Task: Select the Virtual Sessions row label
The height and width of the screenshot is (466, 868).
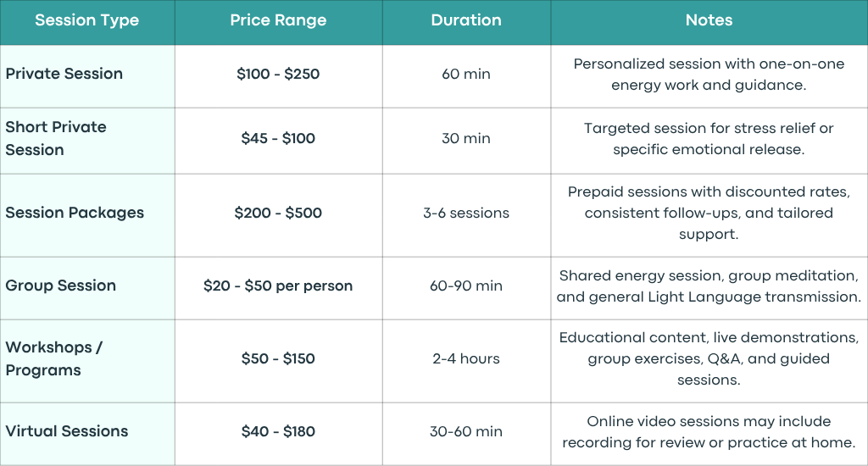Action: click(x=67, y=431)
